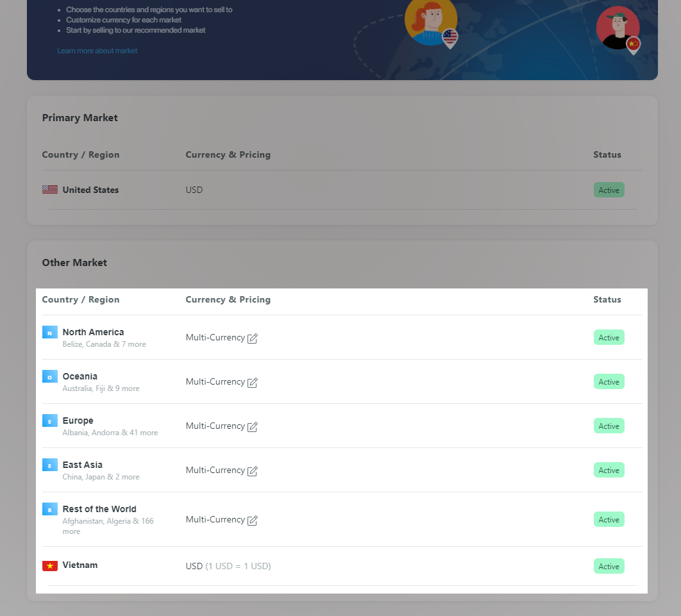Click 'Customize currency for each market' bullet
This screenshot has width=681, height=616.
(124, 20)
